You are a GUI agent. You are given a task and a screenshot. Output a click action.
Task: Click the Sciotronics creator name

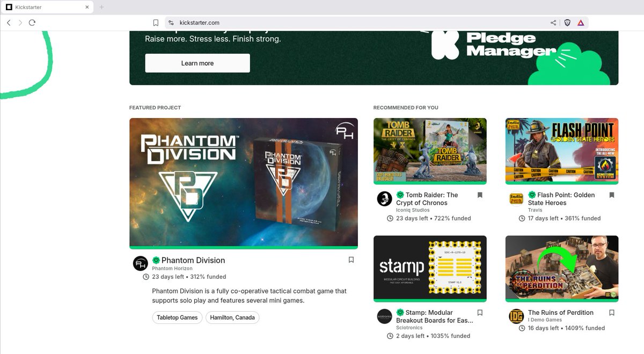click(409, 328)
